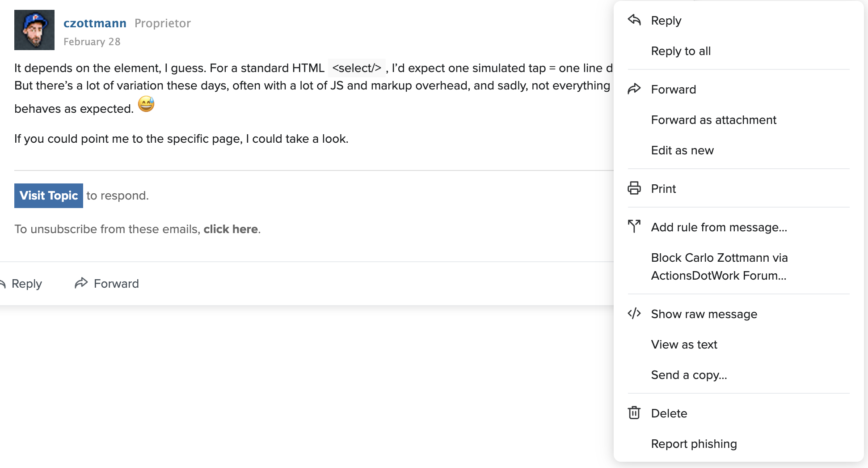This screenshot has height=468, width=868.
Task: Choose Forward as attachment option
Action: (713, 120)
